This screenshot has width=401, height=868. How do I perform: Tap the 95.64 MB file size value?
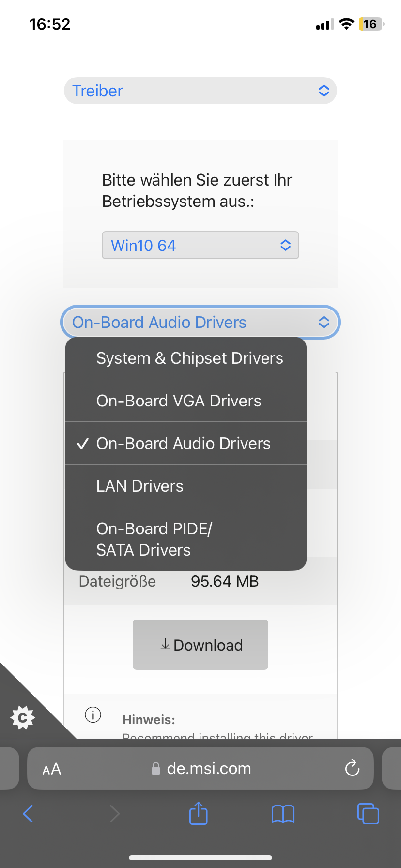[225, 581]
